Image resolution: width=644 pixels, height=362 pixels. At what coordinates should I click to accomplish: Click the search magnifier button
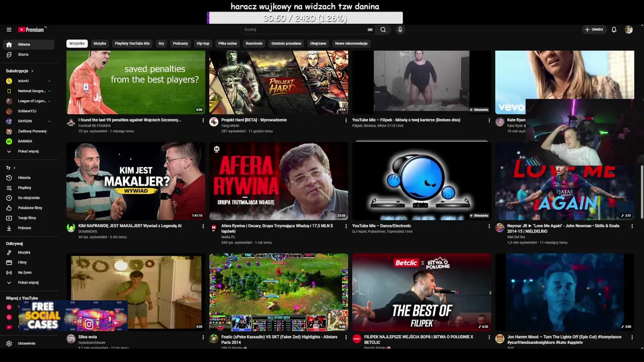(x=383, y=30)
